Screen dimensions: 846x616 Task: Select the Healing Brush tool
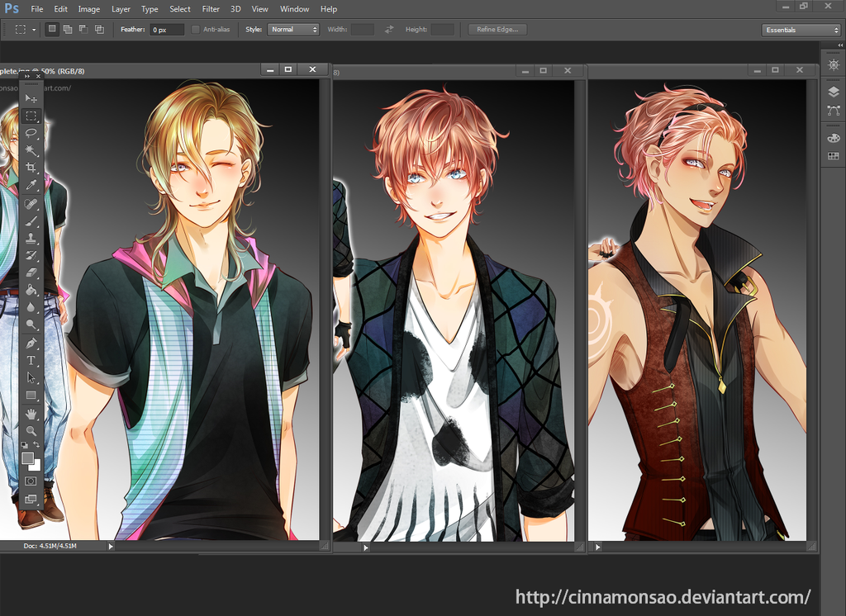point(31,204)
